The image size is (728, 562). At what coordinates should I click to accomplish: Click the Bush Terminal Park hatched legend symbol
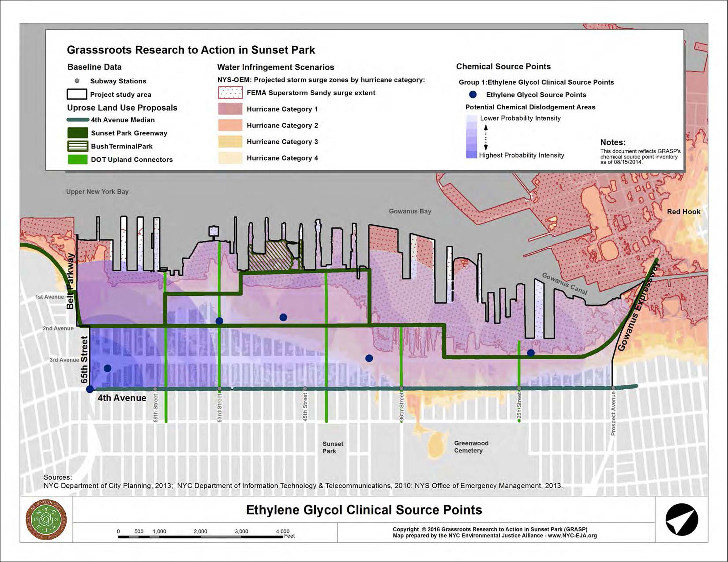coord(78,146)
